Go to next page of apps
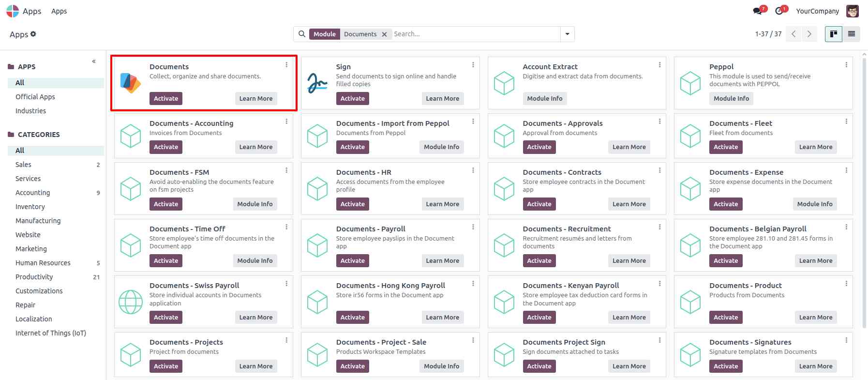This screenshot has height=380, width=868. (x=809, y=34)
